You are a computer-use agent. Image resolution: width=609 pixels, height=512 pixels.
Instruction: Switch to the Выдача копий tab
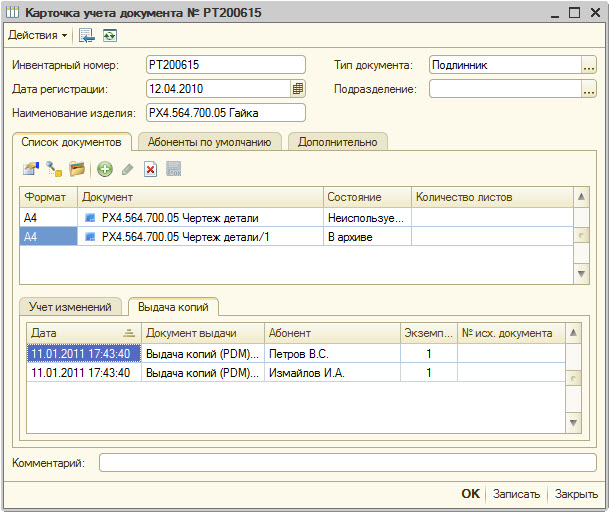(x=173, y=307)
